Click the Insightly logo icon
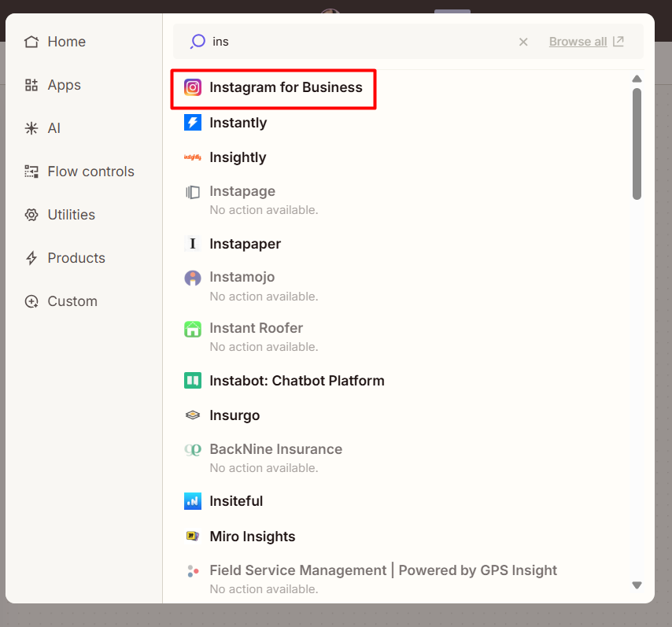The height and width of the screenshot is (627, 672). tap(193, 157)
